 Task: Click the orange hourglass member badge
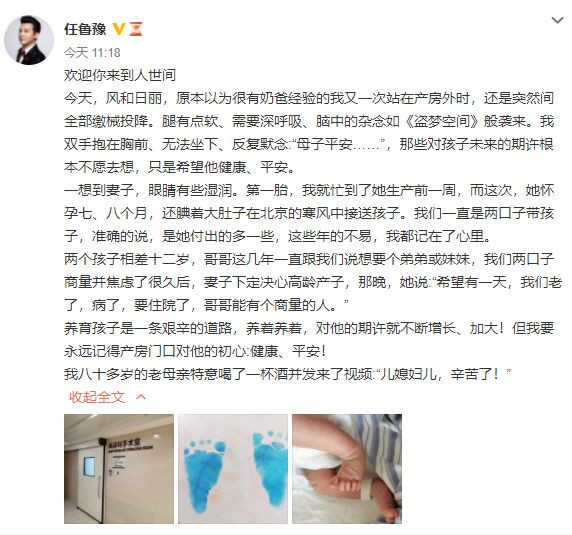[x=136, y=29]
